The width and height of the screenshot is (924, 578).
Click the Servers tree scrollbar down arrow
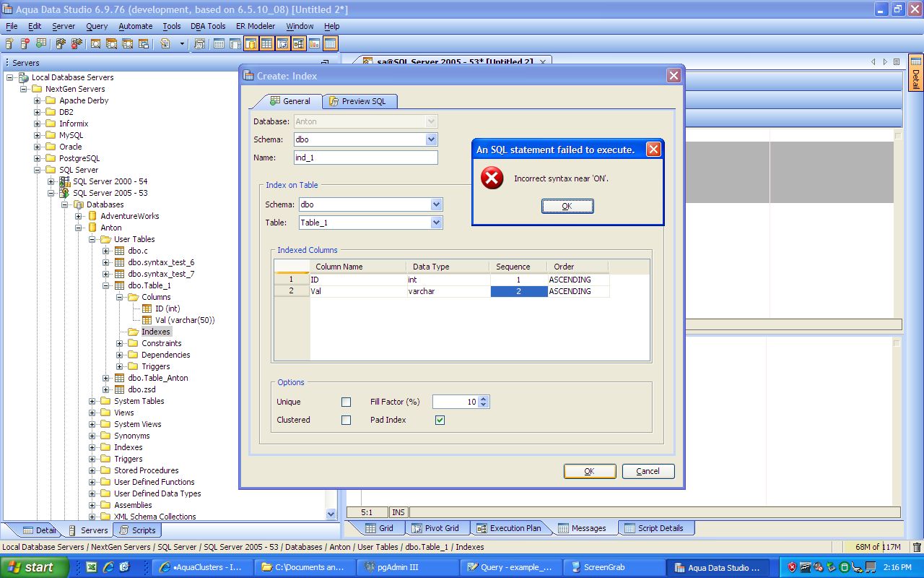(x=331, y=514)
